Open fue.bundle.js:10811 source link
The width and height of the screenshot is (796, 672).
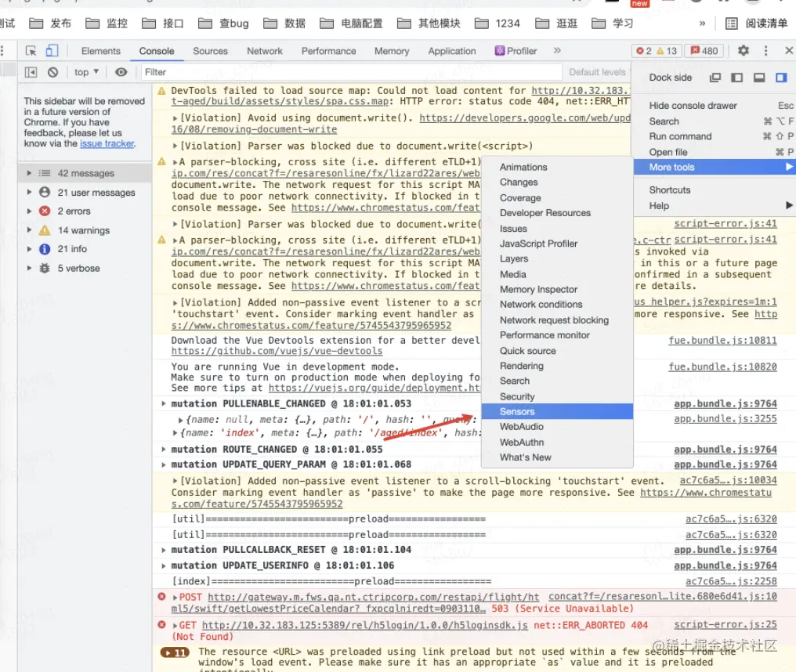pos(722,341)
